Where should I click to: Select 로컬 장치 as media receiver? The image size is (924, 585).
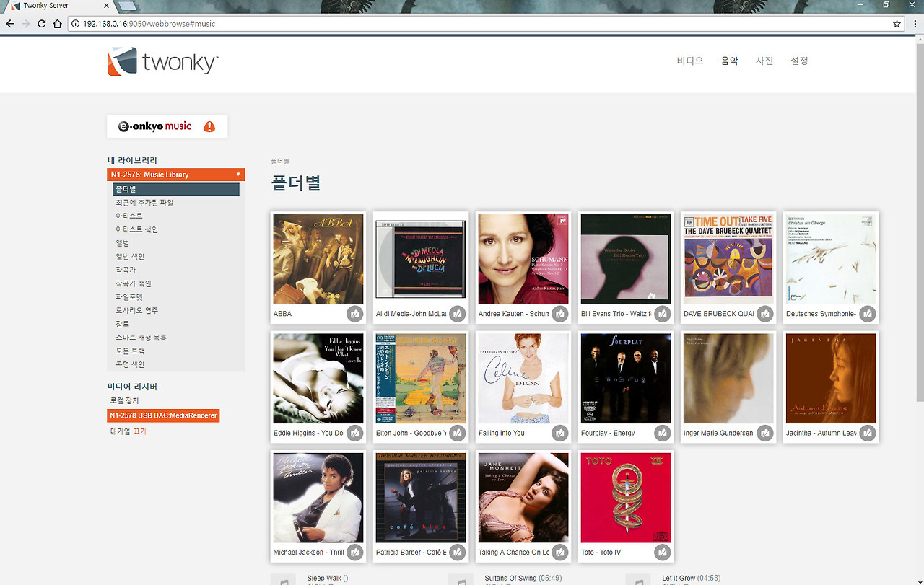[x=125, y=400]
